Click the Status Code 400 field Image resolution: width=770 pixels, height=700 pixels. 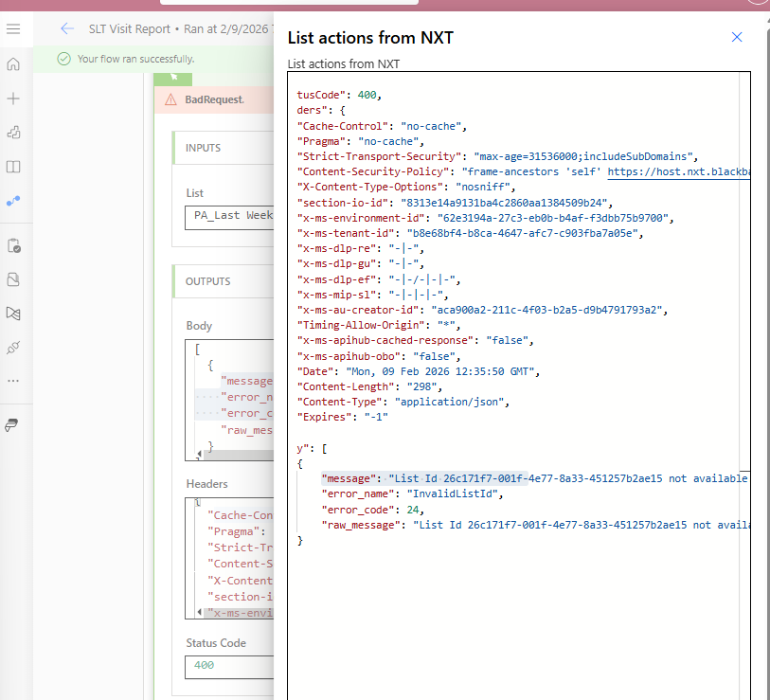pyautogui.click(x=229, y=667)
